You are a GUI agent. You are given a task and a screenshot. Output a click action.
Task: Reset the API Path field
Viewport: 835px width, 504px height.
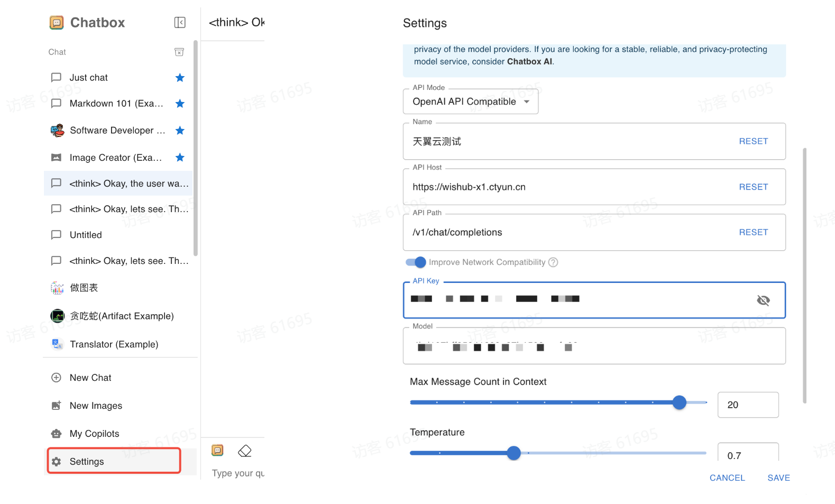[754, 232]
